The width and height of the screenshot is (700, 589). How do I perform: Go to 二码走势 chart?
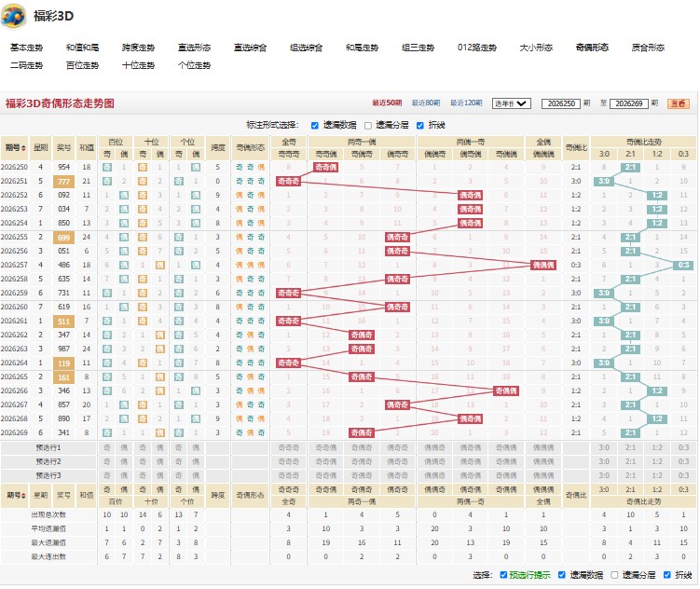click(x=26, y=65)
